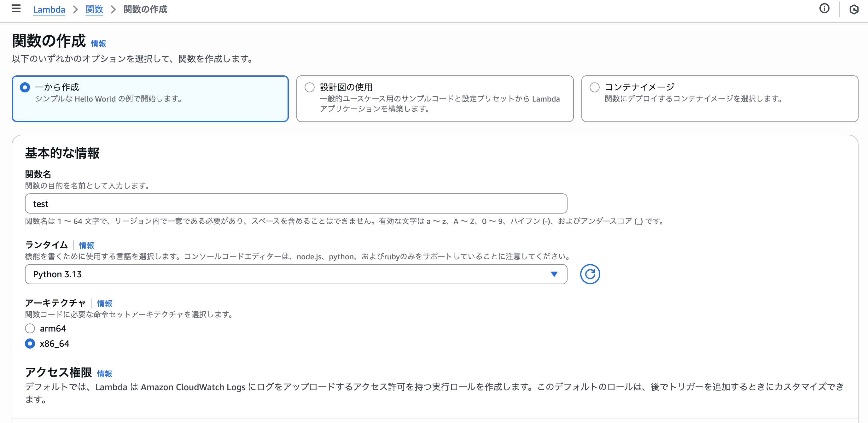The height and width of the screenshot is (423, 868).
Task: Choose arm64 architecture
Action: 30,328
